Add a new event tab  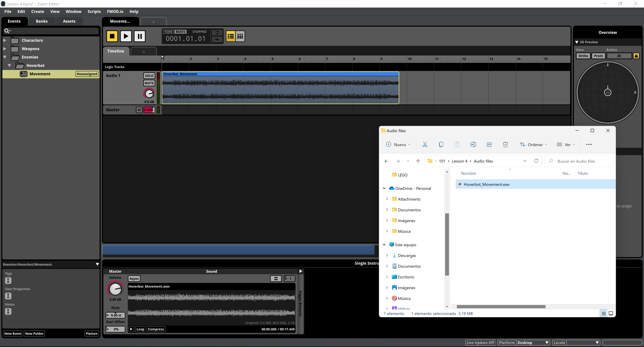(153, 22)
